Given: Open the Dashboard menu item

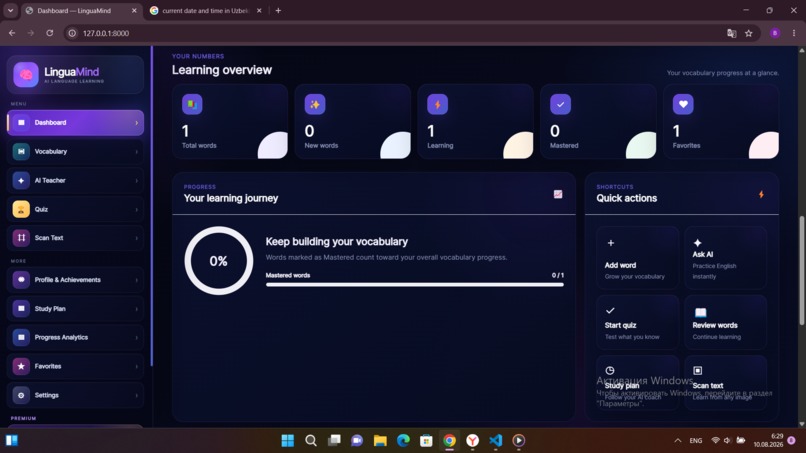Looking at the screenshot, I should pos(76,123).
